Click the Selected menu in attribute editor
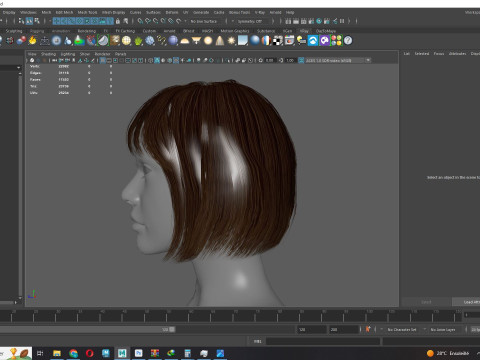Viewport: 480px width, 360px height. (x=422, y=53)
